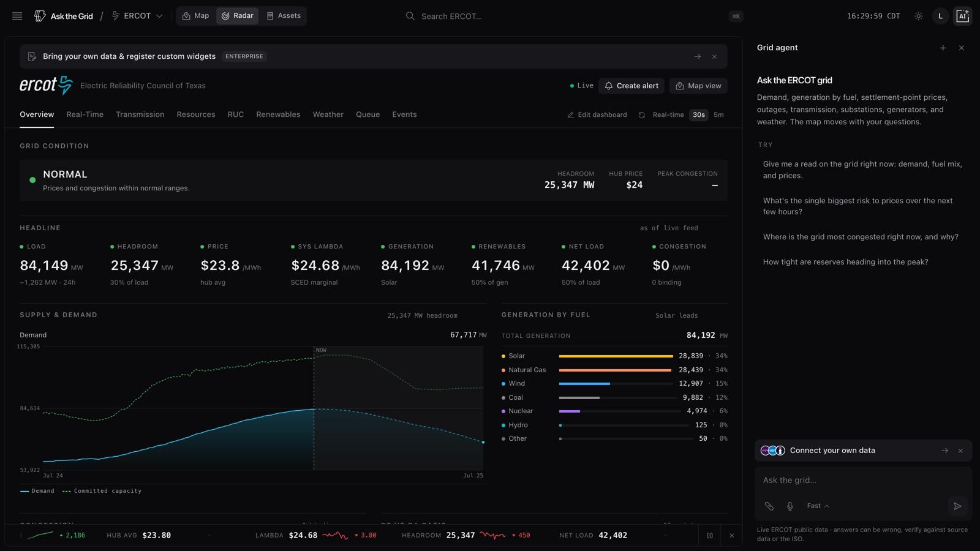Viewport: 980px width, 551px height.
Task: Open the Connect your own data arrow
Action: pos(944,451)
